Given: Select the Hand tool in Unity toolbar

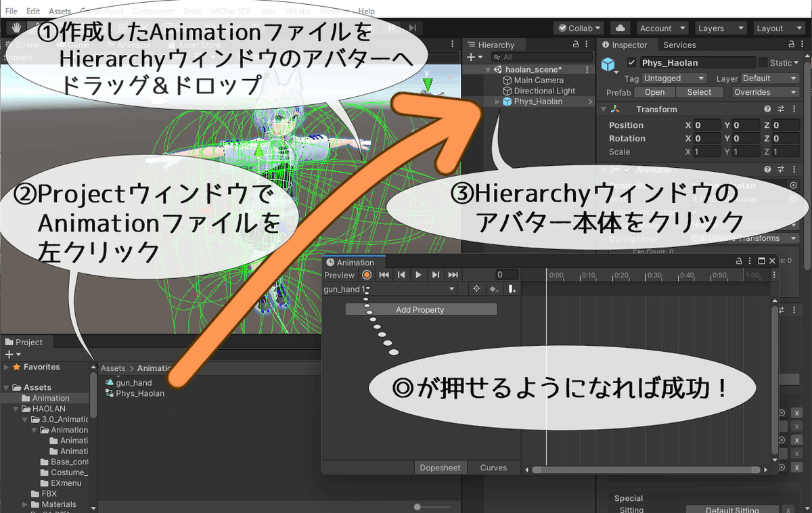Looking at the screenshot, I should (x=15, y=28).
